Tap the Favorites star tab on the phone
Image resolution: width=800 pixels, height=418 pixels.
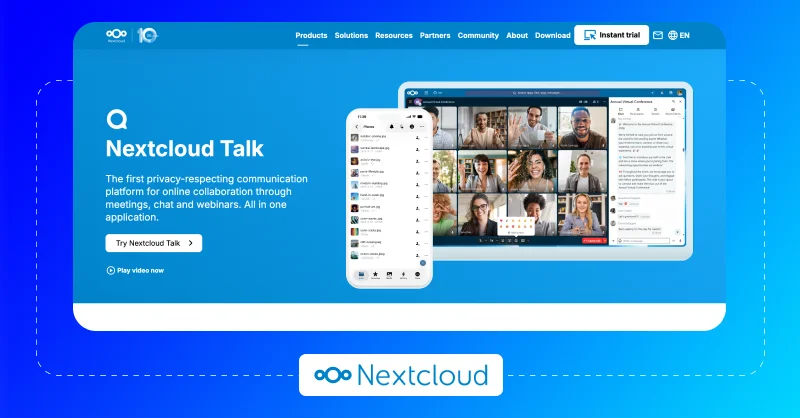click(x=375, y=275)
